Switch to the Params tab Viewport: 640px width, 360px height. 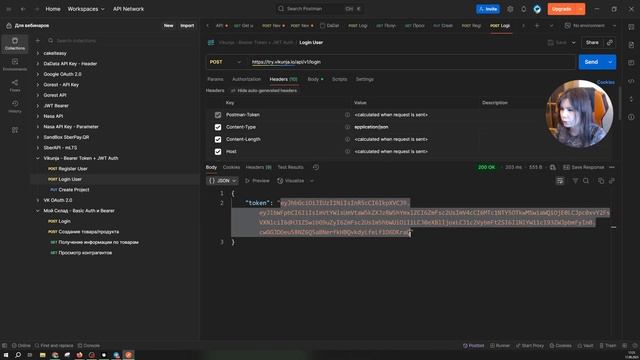pos(215,79)
